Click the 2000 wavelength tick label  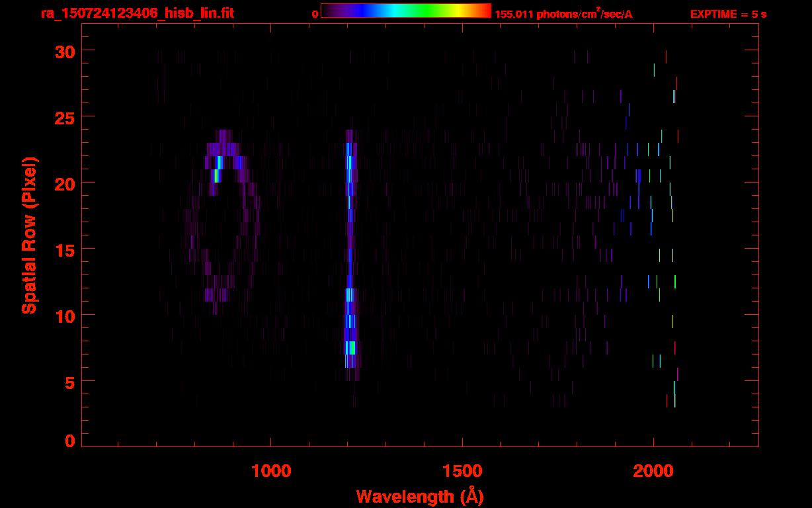(x=653, y=471)
